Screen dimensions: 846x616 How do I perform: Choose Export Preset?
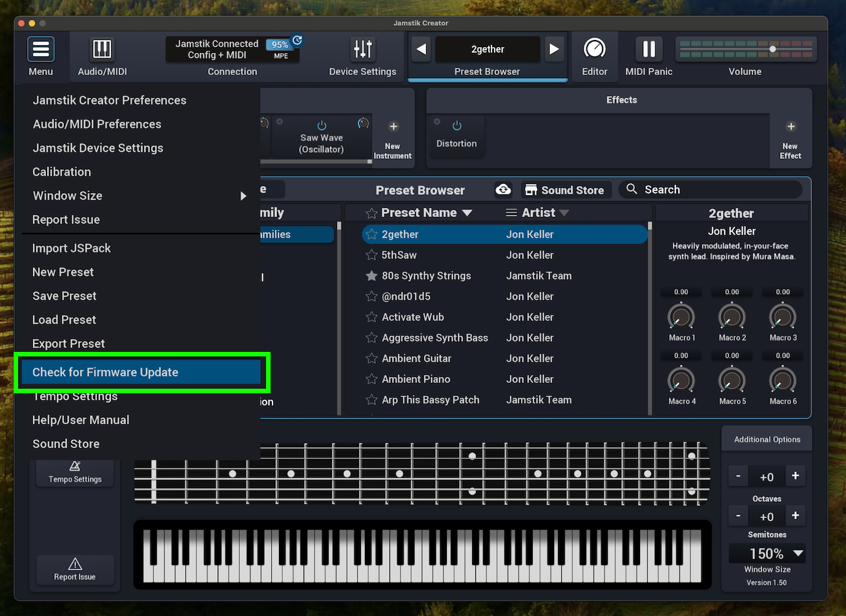[68, 344]
